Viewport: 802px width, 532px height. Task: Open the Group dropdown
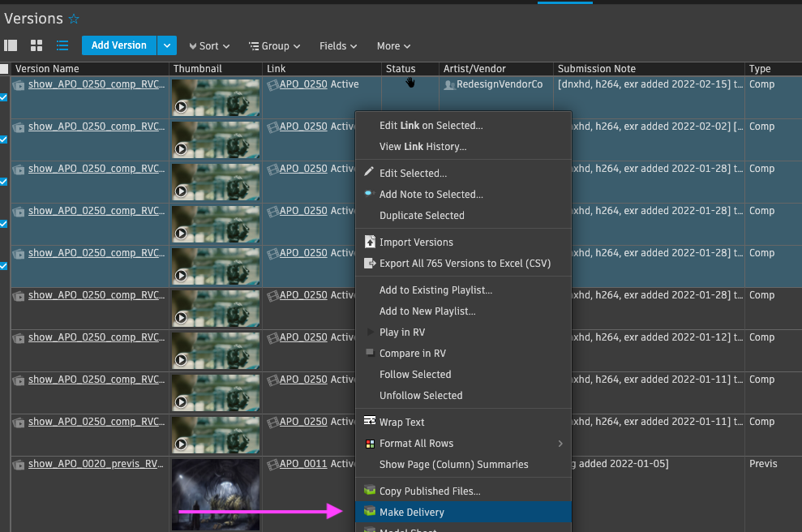coord(274,46)
